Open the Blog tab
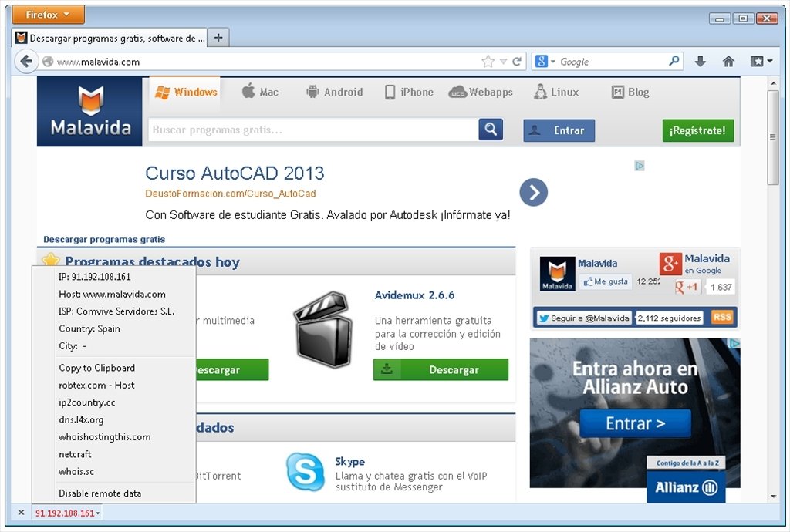 coord(630,92)
